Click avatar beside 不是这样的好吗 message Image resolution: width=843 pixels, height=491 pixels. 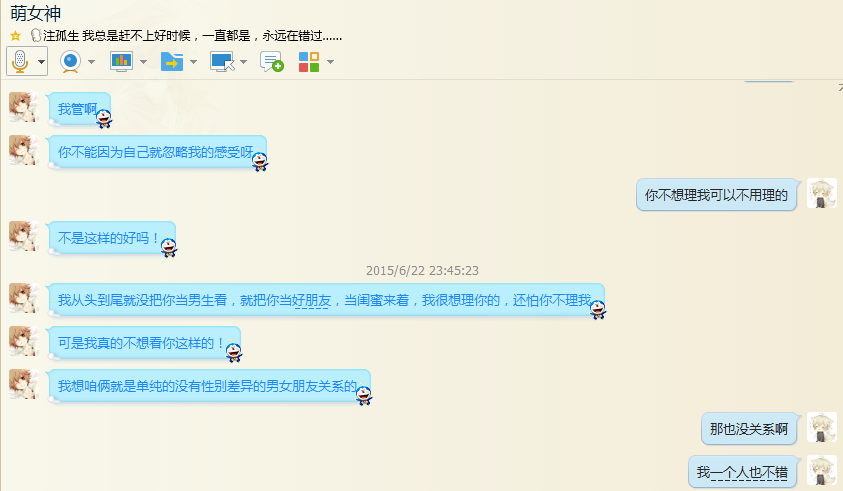click(24, 236)
